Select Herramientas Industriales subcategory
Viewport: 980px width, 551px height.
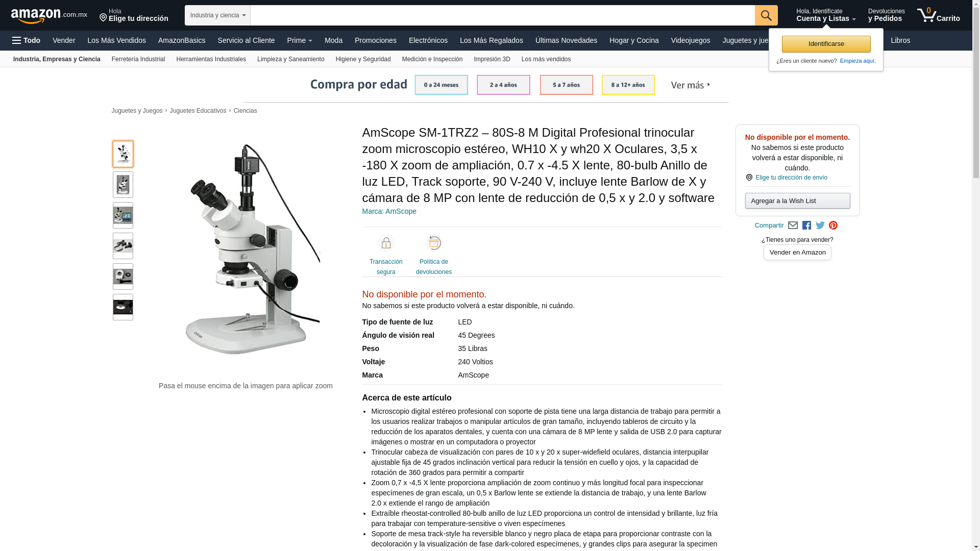point(211,59)
